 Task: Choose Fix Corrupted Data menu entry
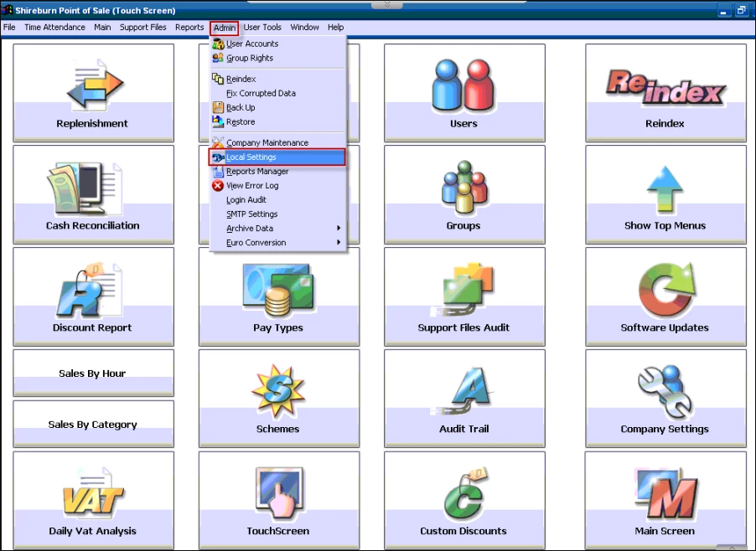(x=278, y=94)
